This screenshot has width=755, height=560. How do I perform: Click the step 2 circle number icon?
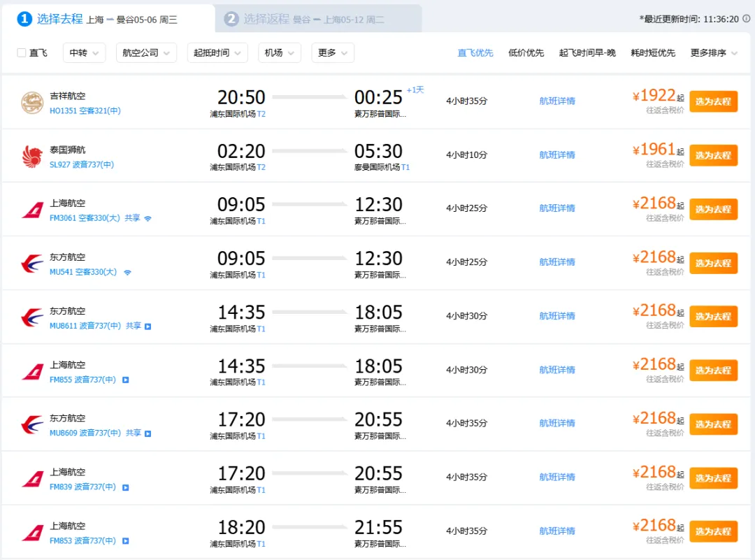click(231, 20)
